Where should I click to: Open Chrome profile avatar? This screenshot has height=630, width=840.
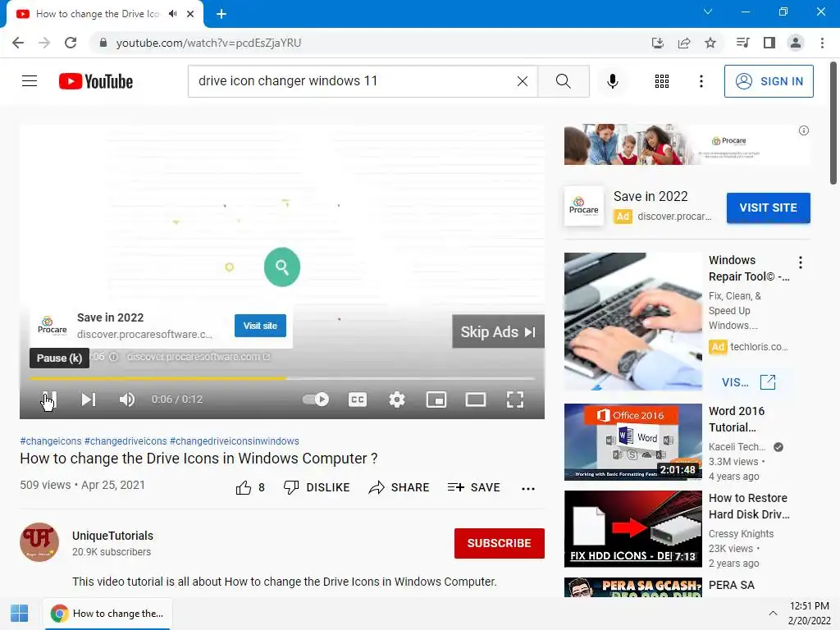(x=796, y=43)
